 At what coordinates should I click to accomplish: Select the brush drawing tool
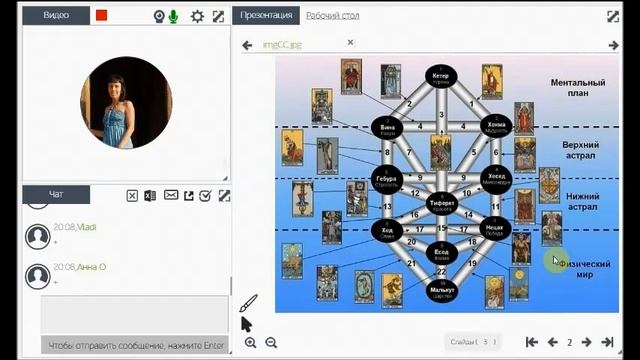(248, 303)
